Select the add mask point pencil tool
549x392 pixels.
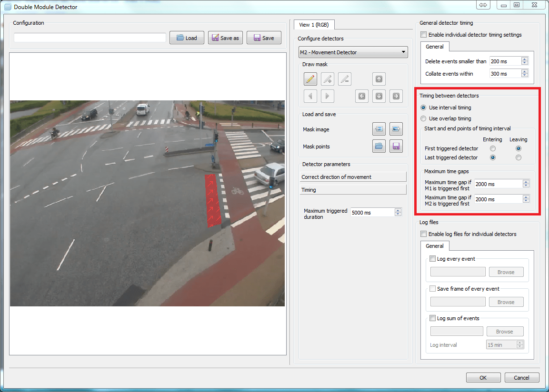pyautogui.click(x=328, y=79)
